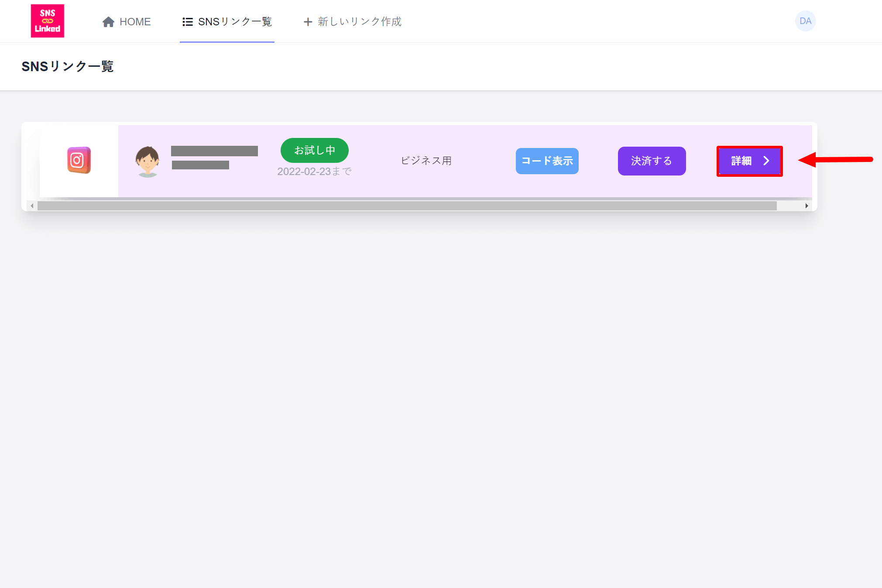Click the お試し中 trial status badge
Screen dimensions: 882x588
coord(314,150)
